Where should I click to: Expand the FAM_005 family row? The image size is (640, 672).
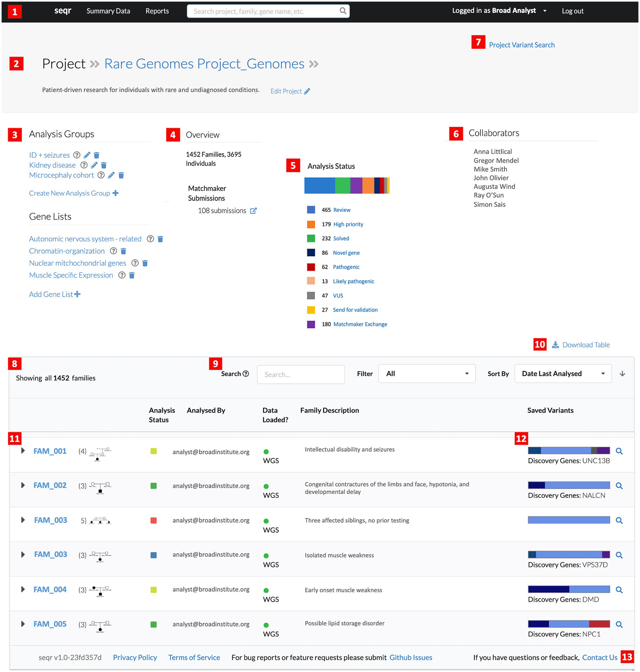click(23, 624)
